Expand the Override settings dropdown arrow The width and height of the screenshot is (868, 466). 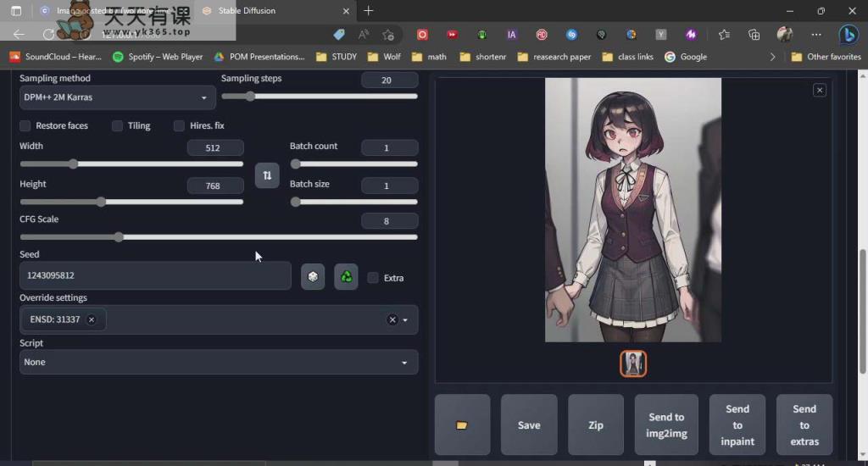pos(405,320)
